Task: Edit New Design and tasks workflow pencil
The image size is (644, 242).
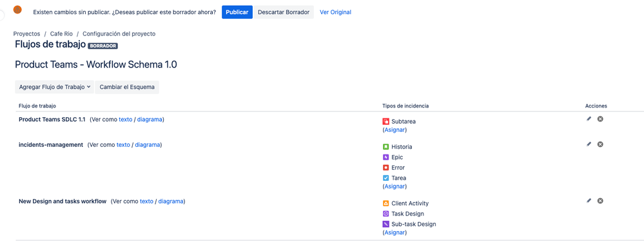Action: [x=589, y=201]
